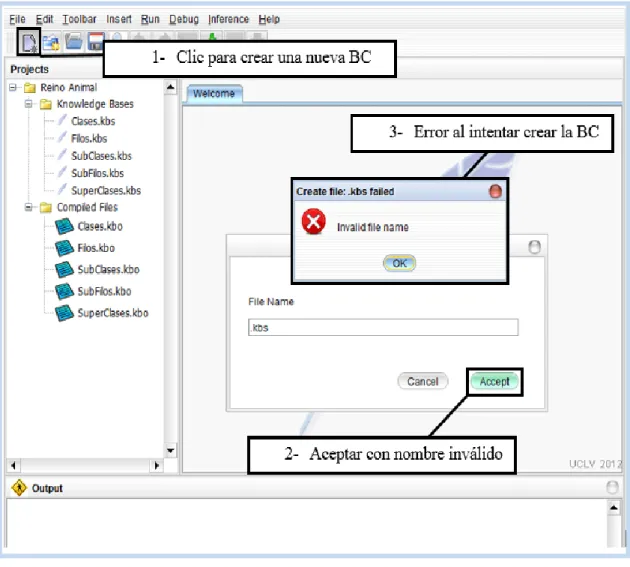
Task: Click the new project toolbar icon
Action: point(51,42)
